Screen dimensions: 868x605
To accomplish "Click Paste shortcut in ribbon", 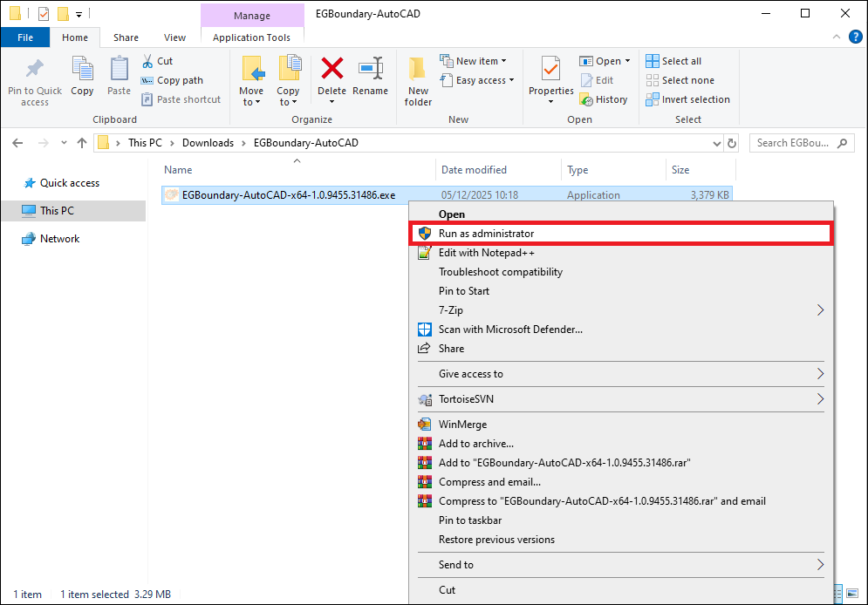I will point(181,99).
